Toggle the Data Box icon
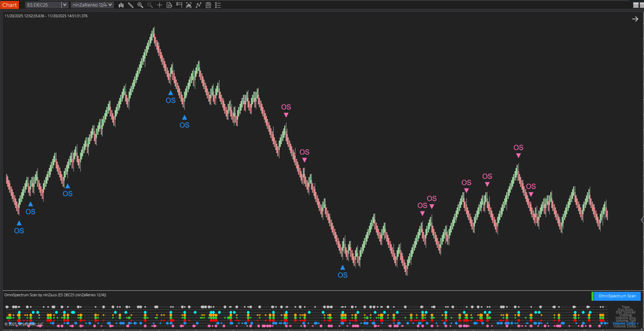 coord(169,5)
